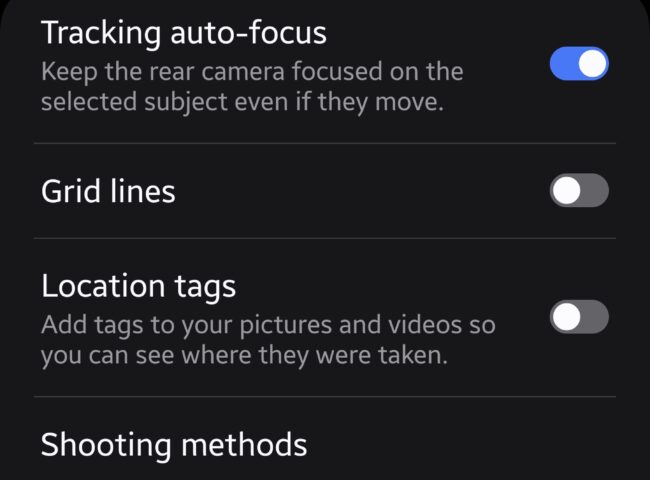Open the Shooting methods settings
650x480 pixels.
174,443
